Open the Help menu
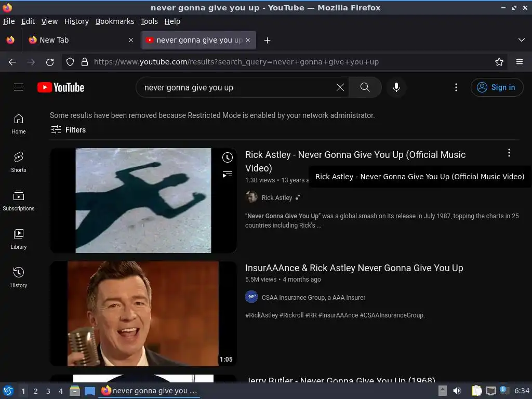Screen dimensions: 532x399 pos(172,21)
